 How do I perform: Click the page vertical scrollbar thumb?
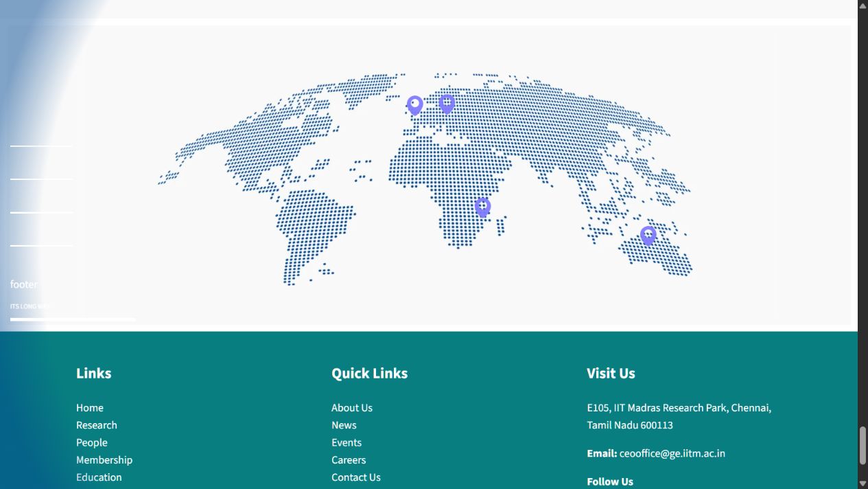tap(863, 446)
